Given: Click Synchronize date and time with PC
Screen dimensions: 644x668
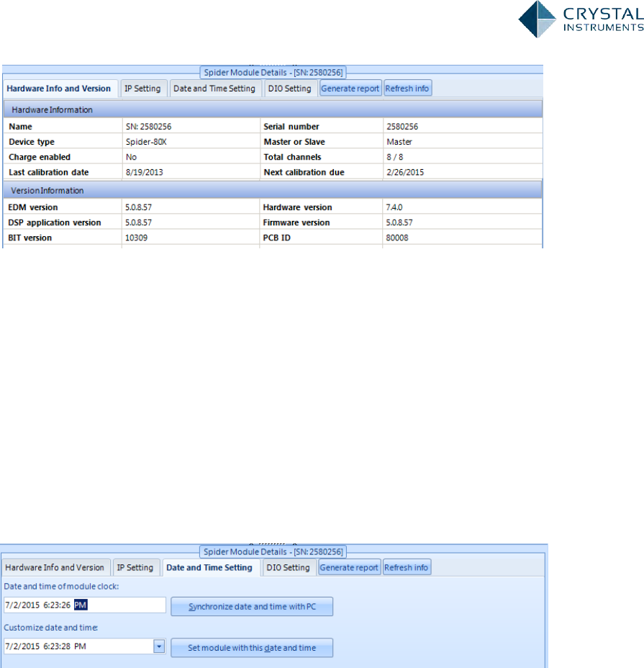Looking at the screenshot, I should click(252, 607).
